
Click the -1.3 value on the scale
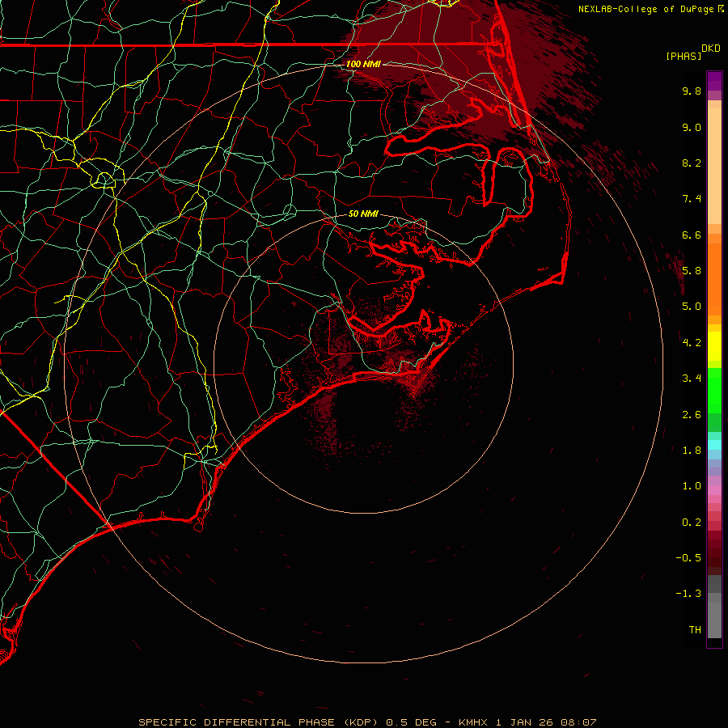point(688,594)
